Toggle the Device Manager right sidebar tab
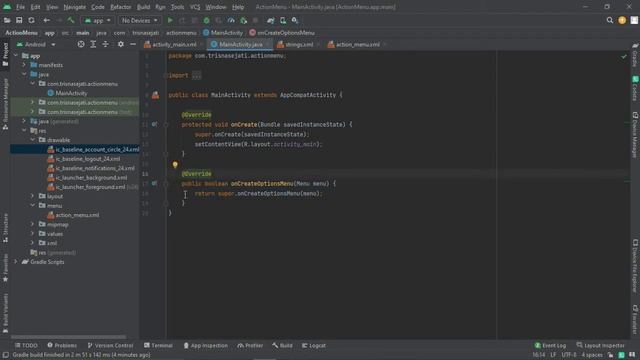This screenshot has height=360, width=640. coord(635,135)
